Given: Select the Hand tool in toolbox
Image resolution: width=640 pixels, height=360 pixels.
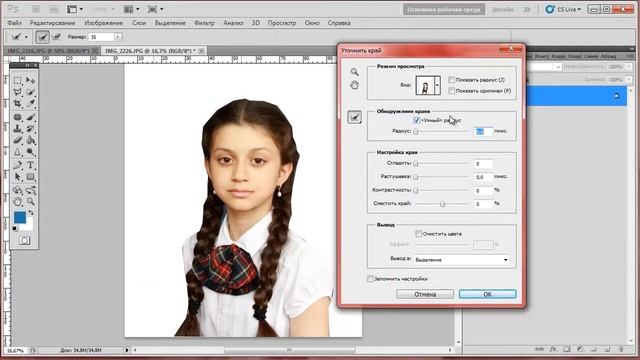Looking at the screenshot, I should [x=18, y=202].
